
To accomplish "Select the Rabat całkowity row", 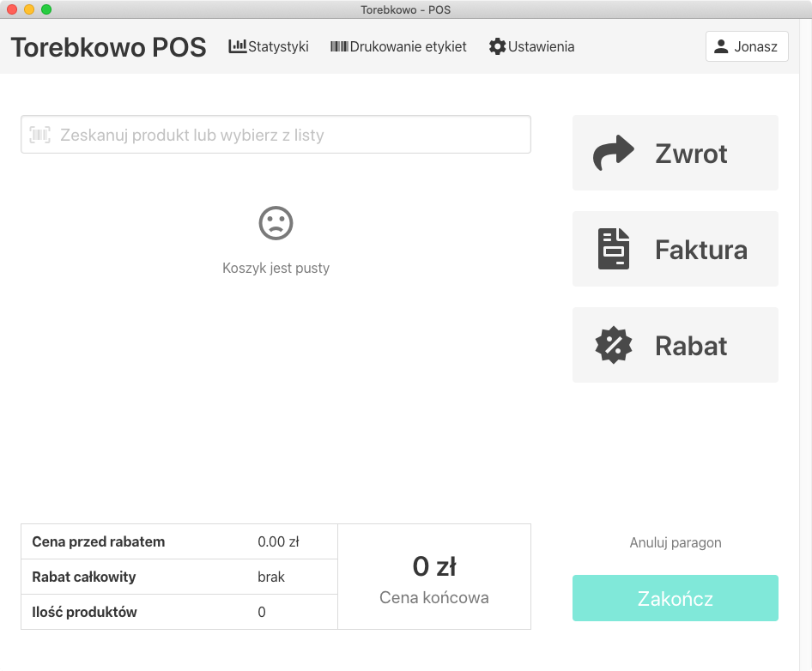I will coord(179,577).
